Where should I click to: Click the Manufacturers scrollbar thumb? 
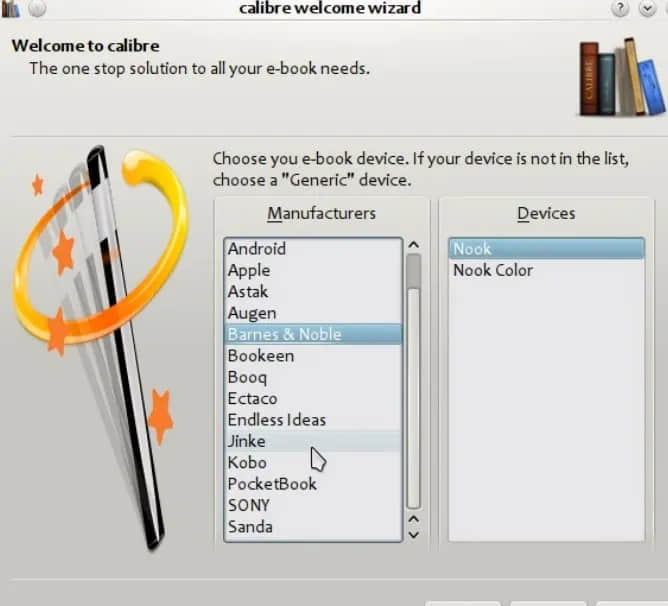[413, 271]
